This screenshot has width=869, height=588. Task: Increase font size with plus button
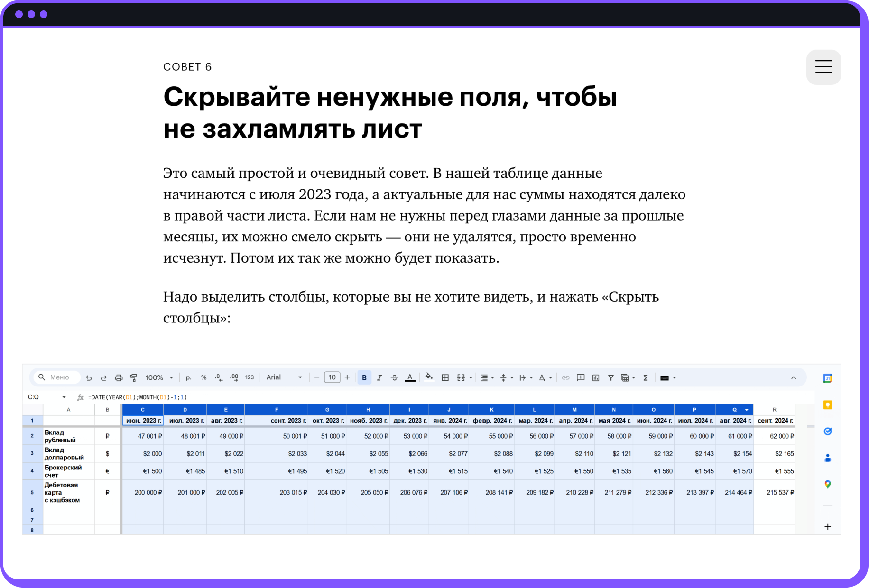pos(347,377)
